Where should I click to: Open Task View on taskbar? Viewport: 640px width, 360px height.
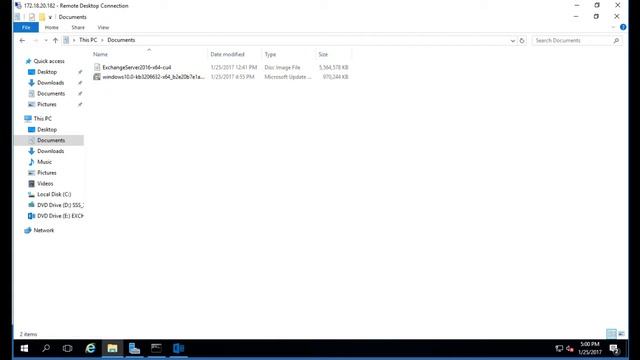[x=67, y=348]
